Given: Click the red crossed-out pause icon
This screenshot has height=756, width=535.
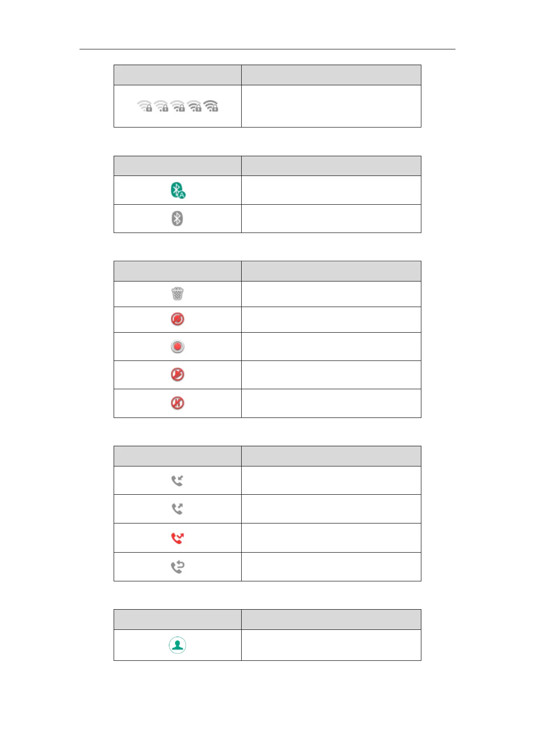Looking at the screenshot, I should (177, 403).
